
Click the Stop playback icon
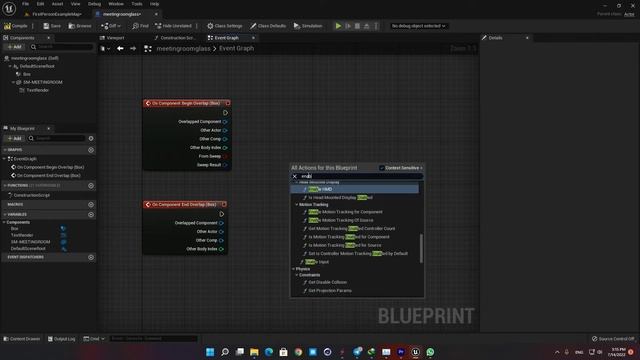(357, 26)
